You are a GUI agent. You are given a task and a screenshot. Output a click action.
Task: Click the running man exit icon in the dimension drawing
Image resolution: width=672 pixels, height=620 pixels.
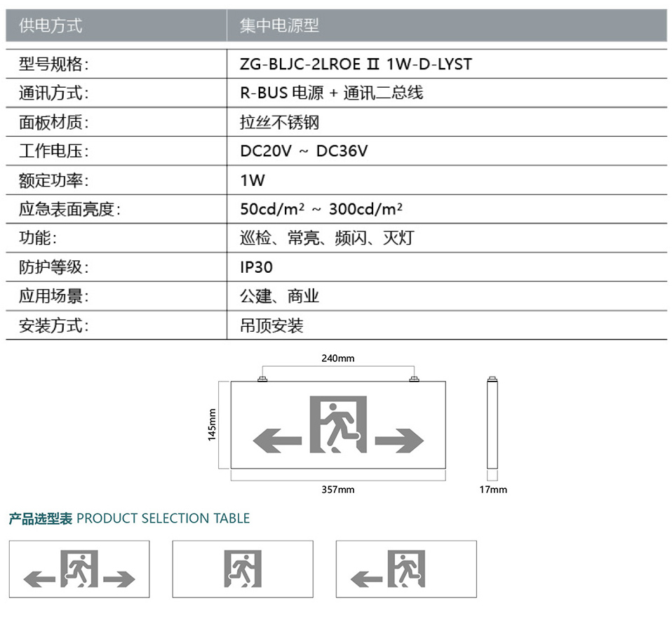tap(338, 423)
